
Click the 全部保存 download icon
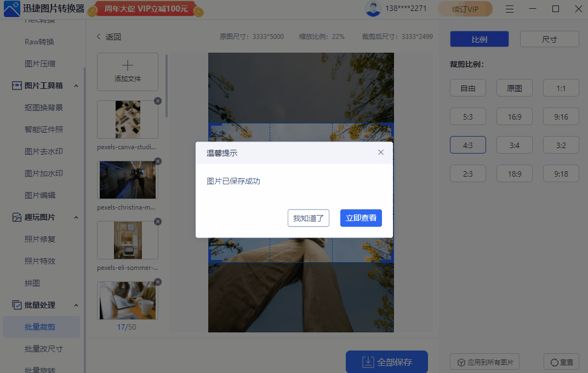tap(368, 362)
